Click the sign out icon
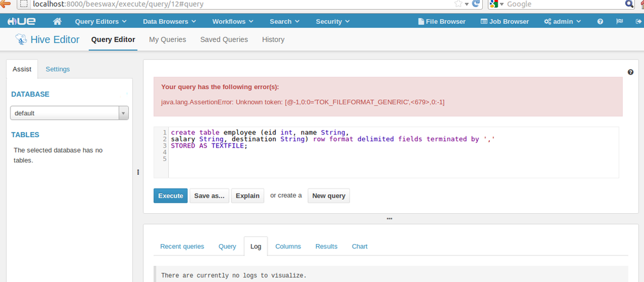Image resolution: width=644 pixels, height=282 pixels. (x=638, y=21)
